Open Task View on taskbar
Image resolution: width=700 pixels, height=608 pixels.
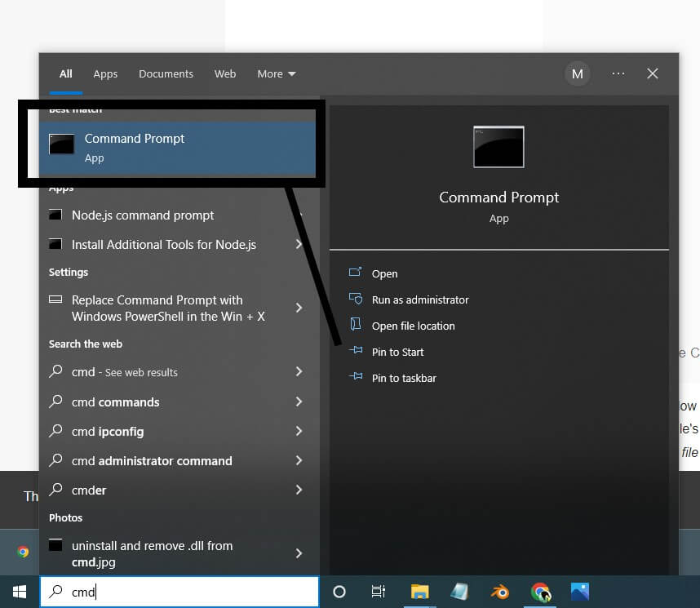(x=378, y=592)
